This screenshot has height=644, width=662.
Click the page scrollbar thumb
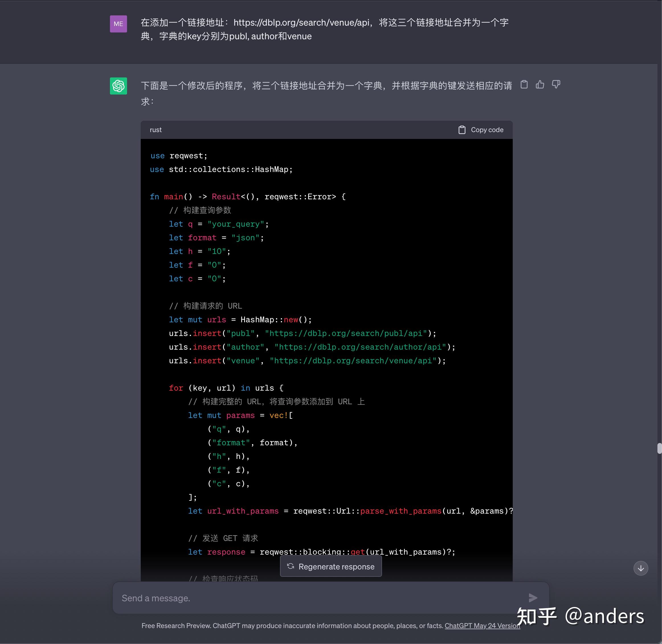[659, 448]
